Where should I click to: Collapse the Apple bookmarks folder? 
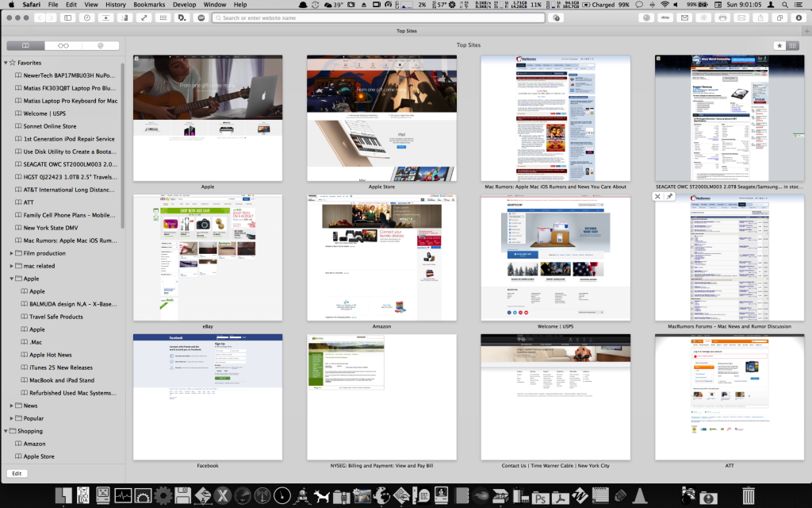11,279
